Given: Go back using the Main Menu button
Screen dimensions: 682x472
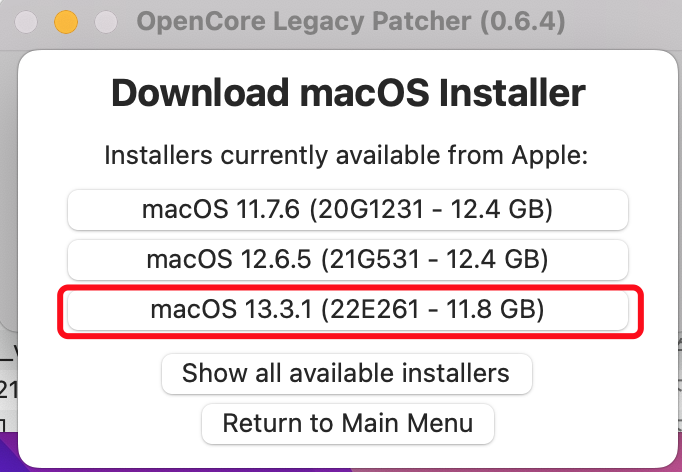Looking at the screenshot, I should [x=349, y=423].
